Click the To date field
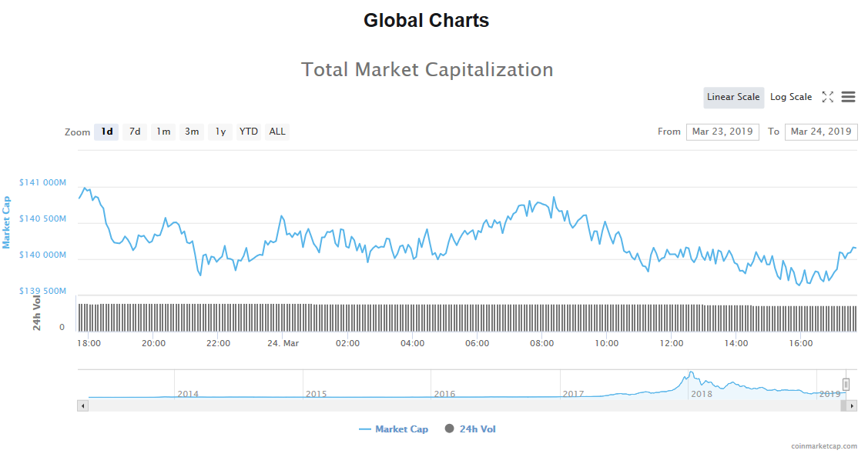 tap(821, 132)
